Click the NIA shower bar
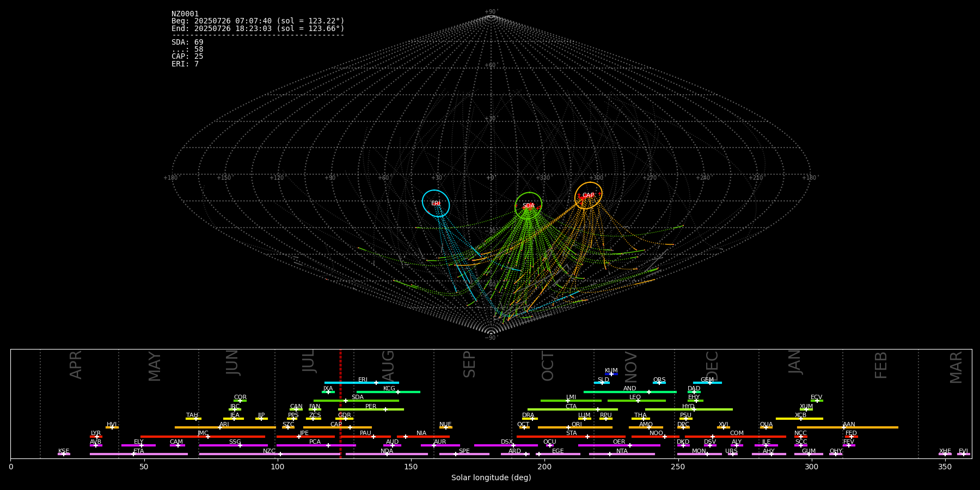Image resolution: width=980 pixels, height=490 pixels. pos(423,436)
